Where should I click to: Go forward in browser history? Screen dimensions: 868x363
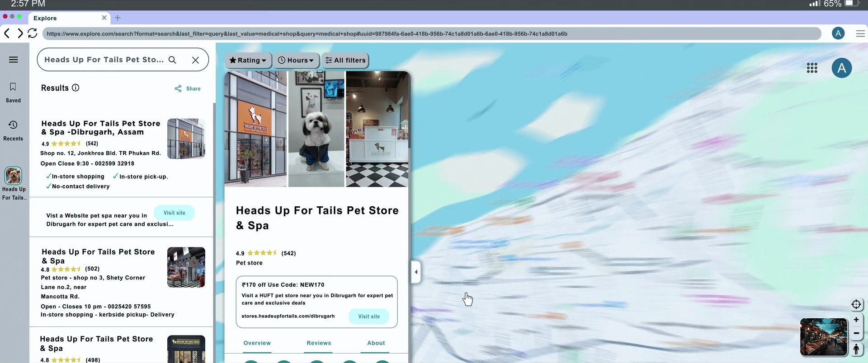tap(19, 33)
